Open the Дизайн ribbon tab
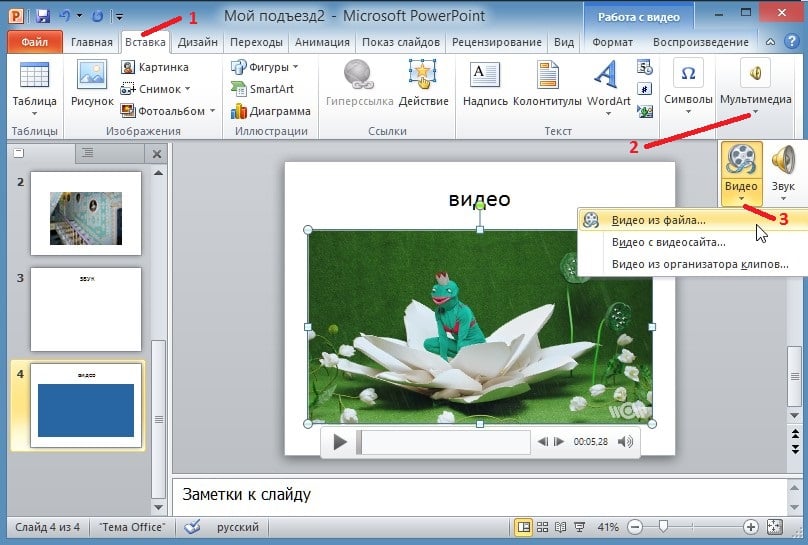This screenshot has width=808, height=545. [x=197, y=42]
